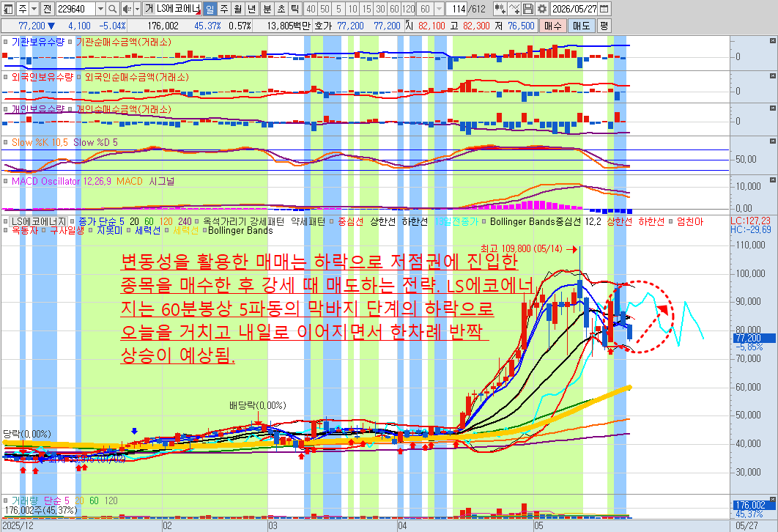Select the 초 second period
The height and width of the screenshot is (532, 778).
pos(281,9)
